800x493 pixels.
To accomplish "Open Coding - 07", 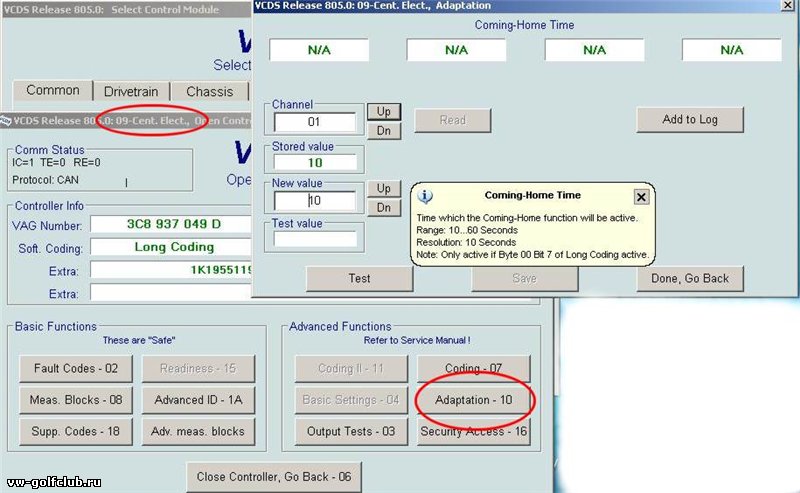I will coord(473,368).
